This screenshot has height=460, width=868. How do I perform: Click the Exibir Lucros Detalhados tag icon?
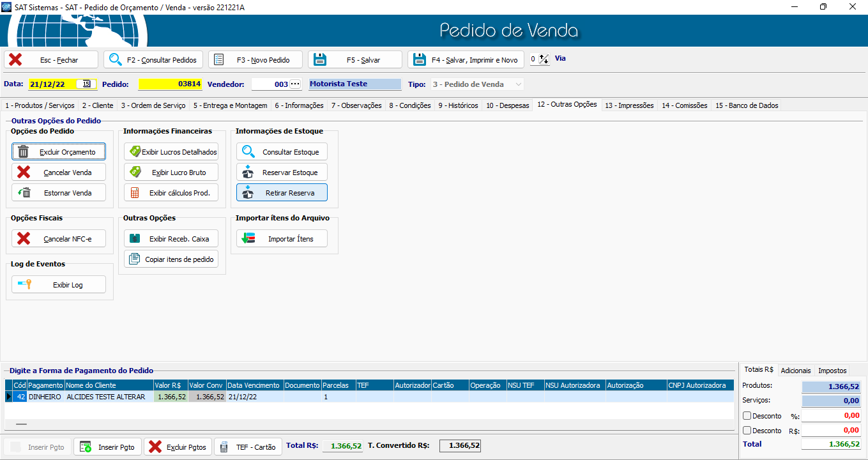(135, 152)
